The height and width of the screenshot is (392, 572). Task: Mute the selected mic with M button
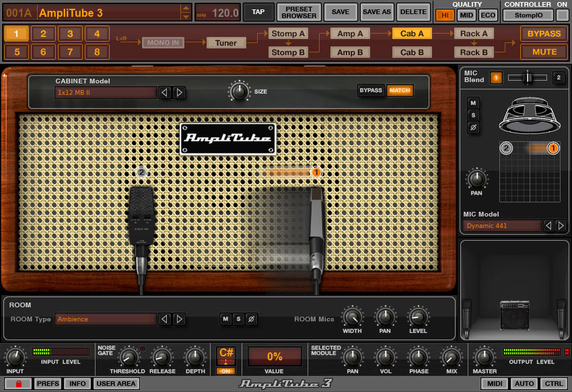tap(473, 103)
